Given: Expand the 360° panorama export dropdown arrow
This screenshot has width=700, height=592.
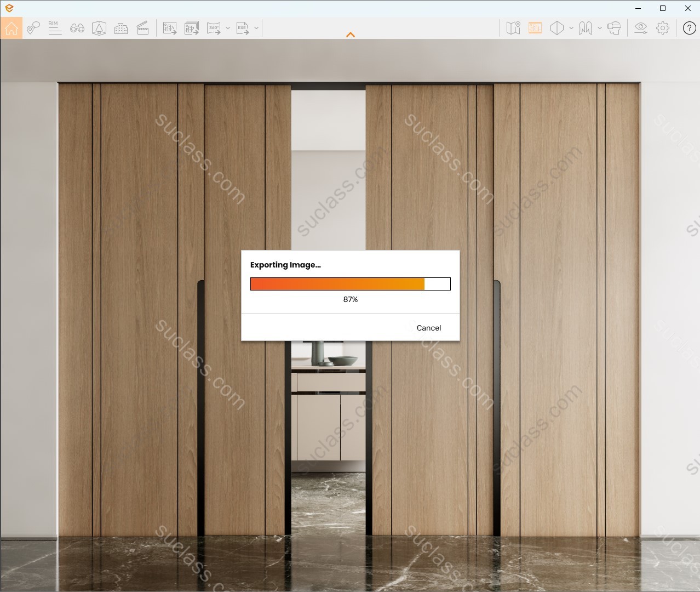Looking at the screenshot, I should coord(228,28).
